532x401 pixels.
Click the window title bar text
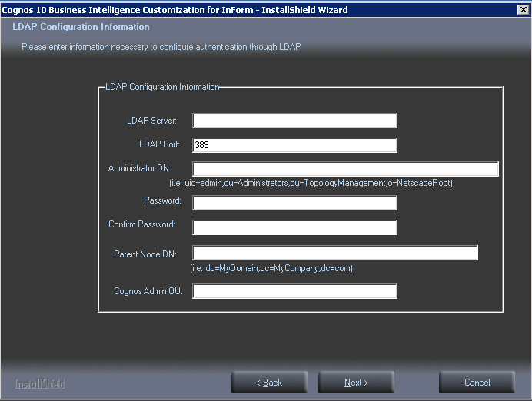click(x=175, y=10)
